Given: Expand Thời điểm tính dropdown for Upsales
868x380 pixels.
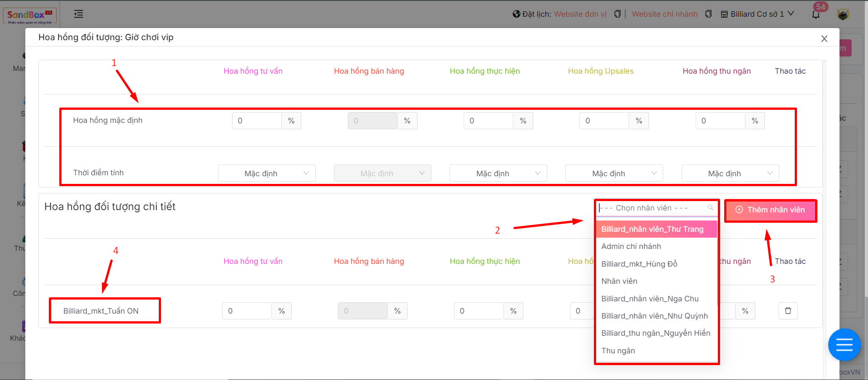Looking at the screenshot, I should click(614, 174).
